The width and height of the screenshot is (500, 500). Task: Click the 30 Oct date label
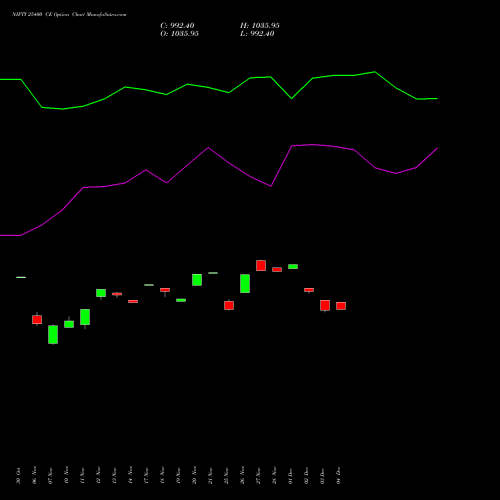(18, 476)
